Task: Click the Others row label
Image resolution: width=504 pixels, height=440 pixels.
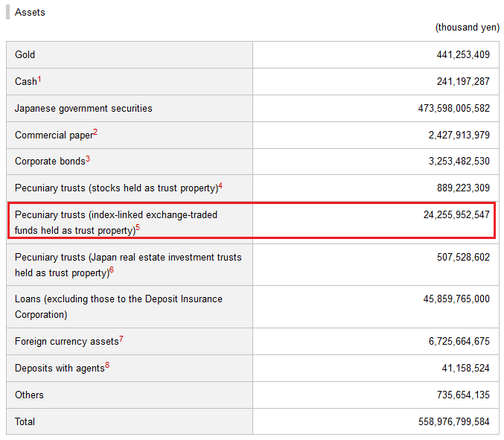Action: click(x=29, y=395)
